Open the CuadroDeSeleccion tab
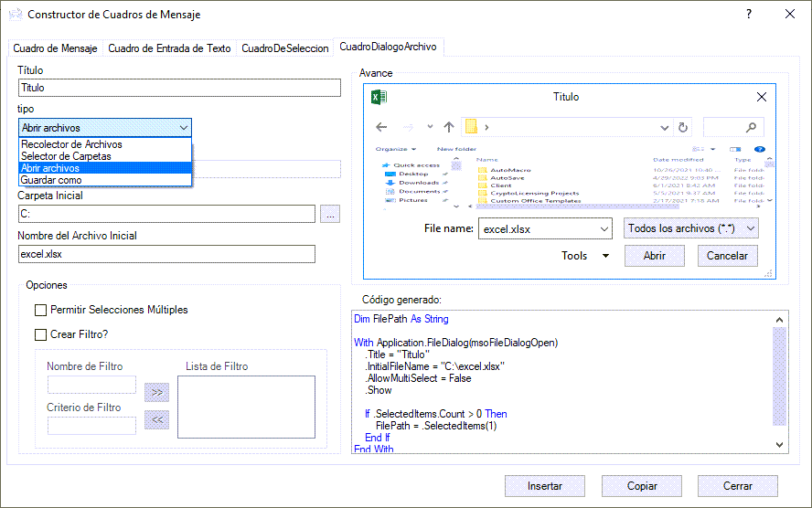This screenshot has width=812, height=508. tap(284, 48)
